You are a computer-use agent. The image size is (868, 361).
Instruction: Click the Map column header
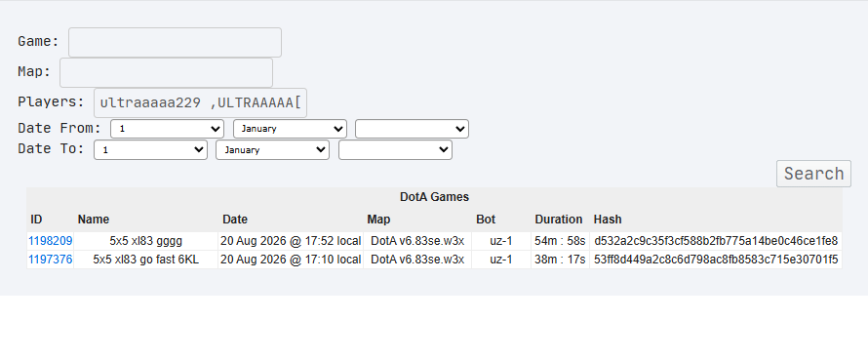tap(378, 220)
